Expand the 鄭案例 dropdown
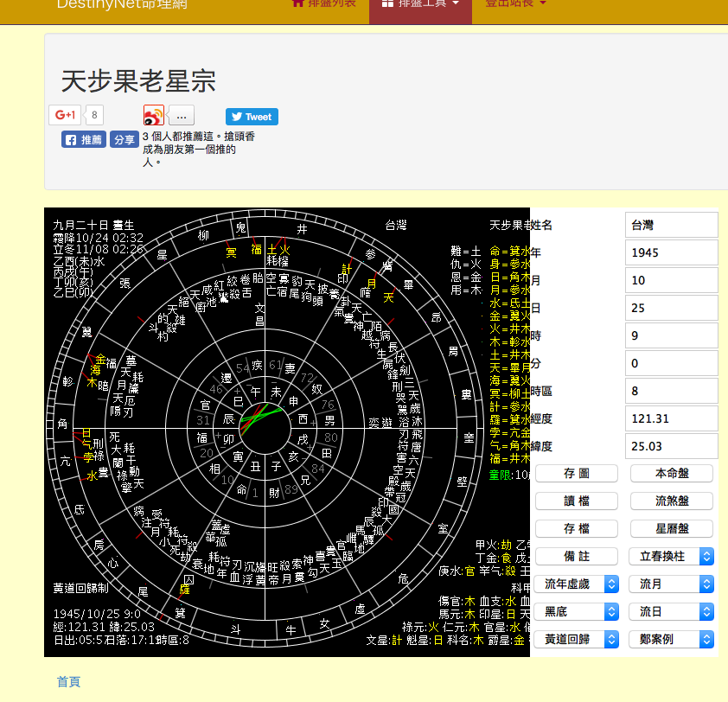This screenshot has height=702, width=728. (x=671, y=639)
